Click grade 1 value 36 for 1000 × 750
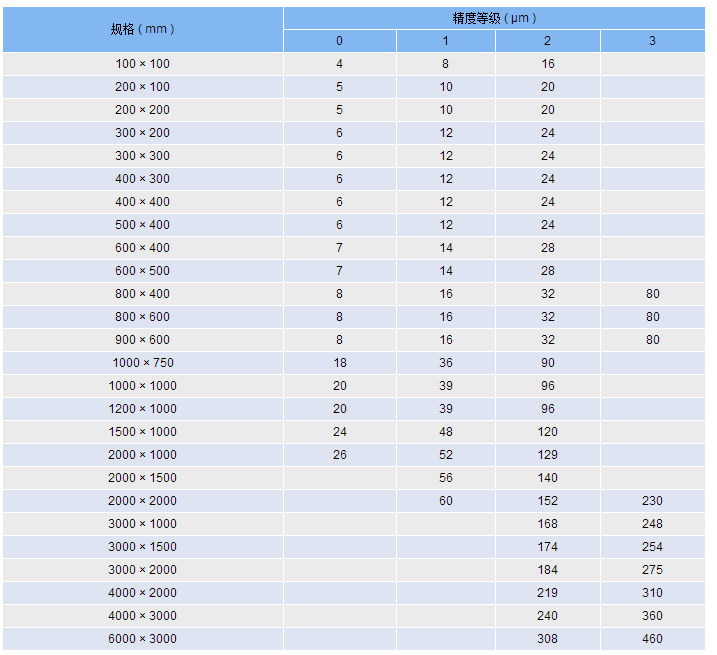This screenshot has width=717, height=655. [446, 363]
